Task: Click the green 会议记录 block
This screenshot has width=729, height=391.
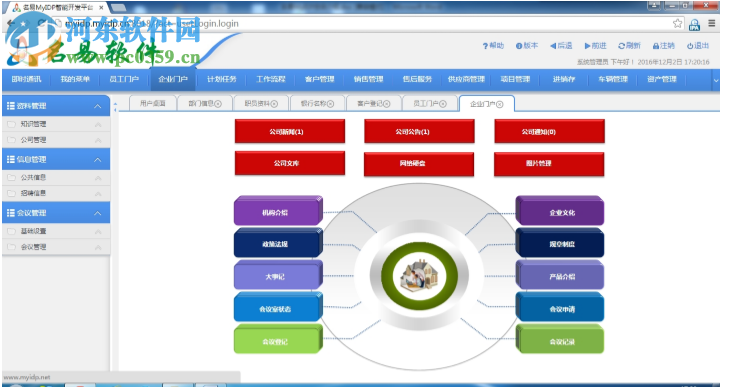Action: [560, 340]
